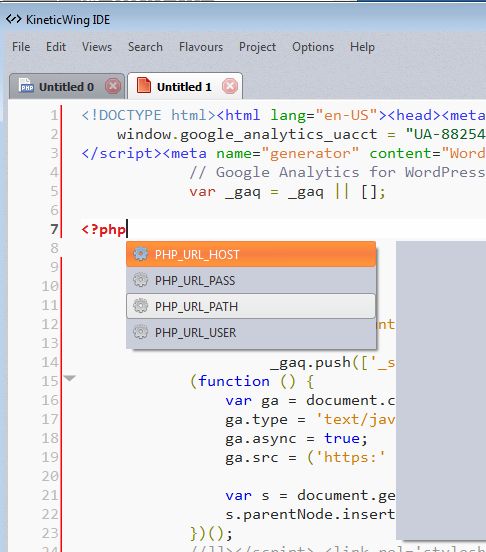Open the Help menu

point(362,47)
